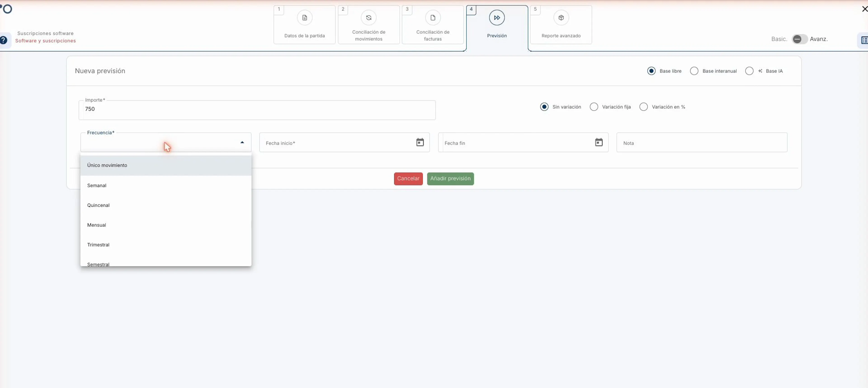
Task: Go to step 2 Conciliación de movimientos
Action: click(x=369, y=25)
